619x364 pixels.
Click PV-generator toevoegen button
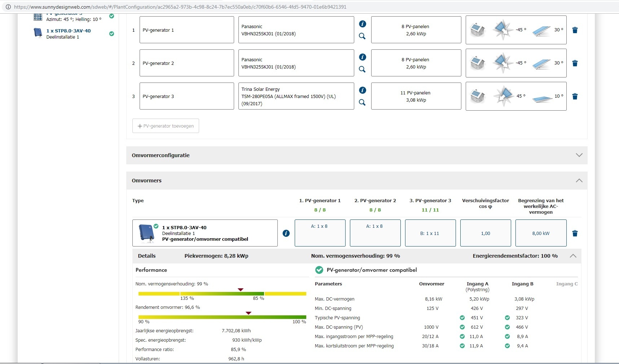tap(166, 126)
